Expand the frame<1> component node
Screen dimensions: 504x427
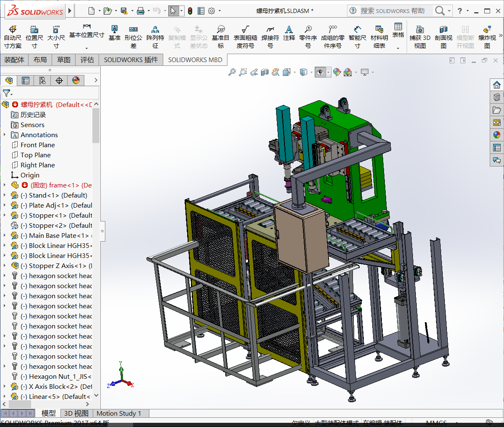[x=5, y=185]
